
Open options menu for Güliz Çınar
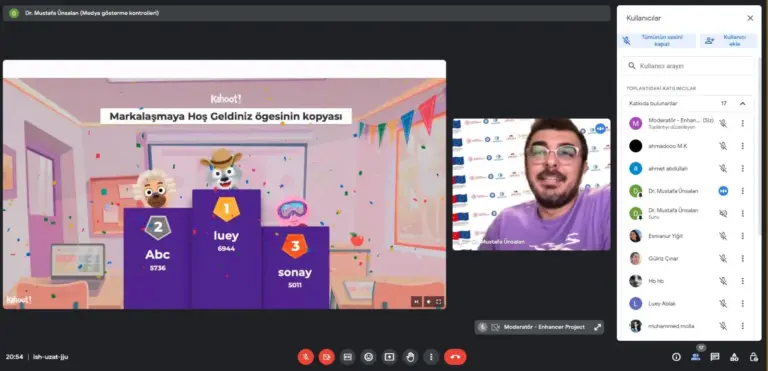743,259
